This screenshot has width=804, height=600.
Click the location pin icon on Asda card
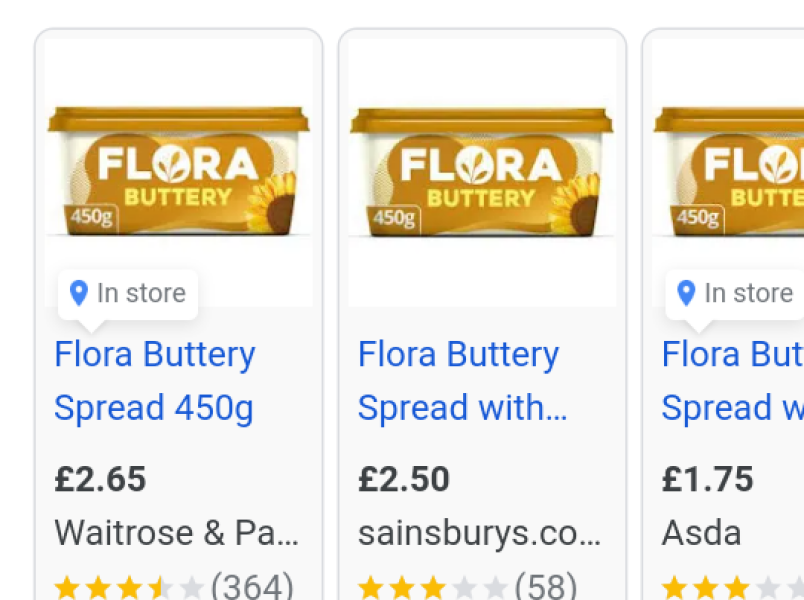tap(686, 293)
